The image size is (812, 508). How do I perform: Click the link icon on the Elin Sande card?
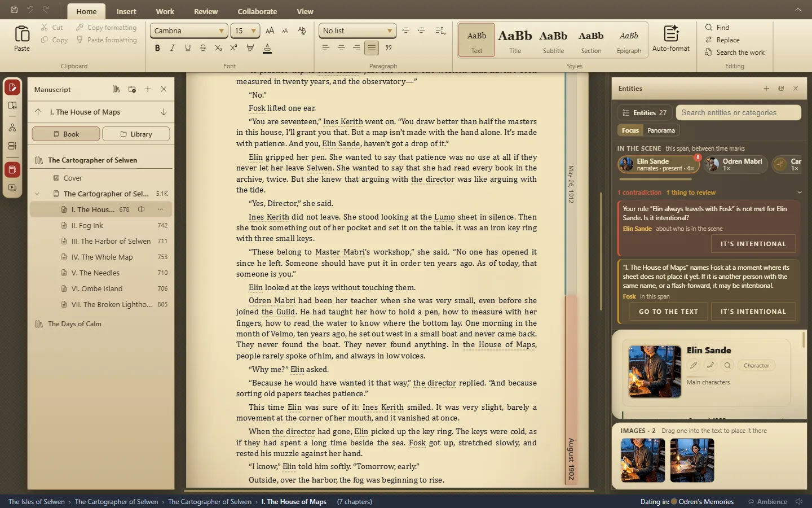[x=710, y=365]
